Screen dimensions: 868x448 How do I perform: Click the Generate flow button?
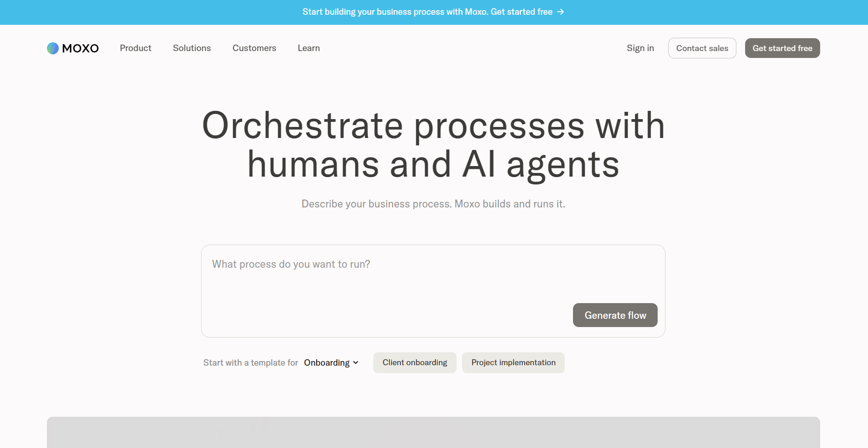(615, 315)
